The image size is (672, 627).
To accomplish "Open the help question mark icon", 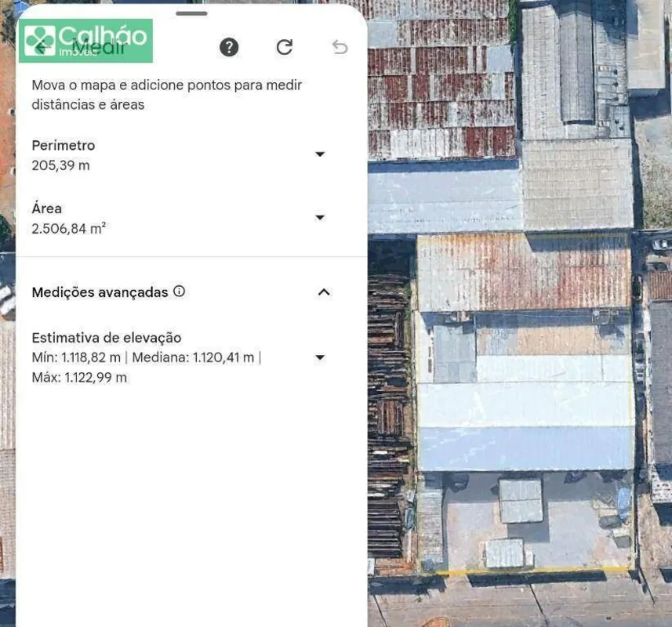I will click(229, 47).
